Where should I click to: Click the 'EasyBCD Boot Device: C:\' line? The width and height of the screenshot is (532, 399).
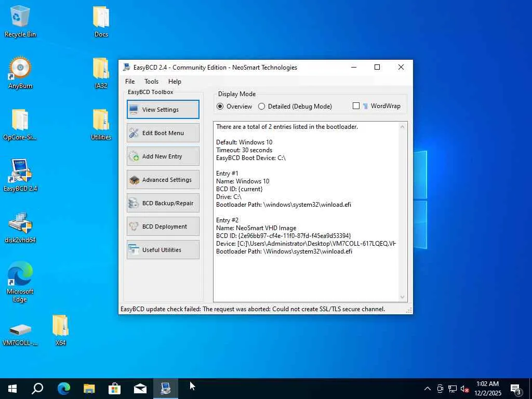point(251,158)
